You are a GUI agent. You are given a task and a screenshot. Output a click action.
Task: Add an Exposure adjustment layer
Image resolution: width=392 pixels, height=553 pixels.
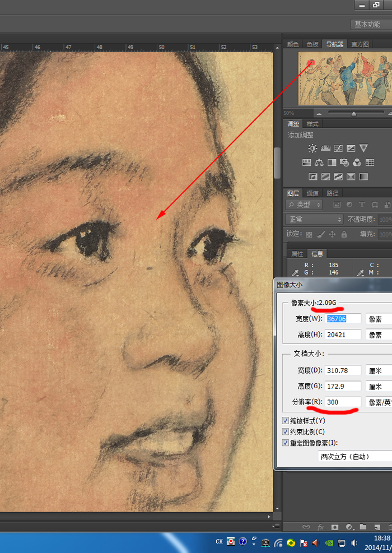(351, 148)
